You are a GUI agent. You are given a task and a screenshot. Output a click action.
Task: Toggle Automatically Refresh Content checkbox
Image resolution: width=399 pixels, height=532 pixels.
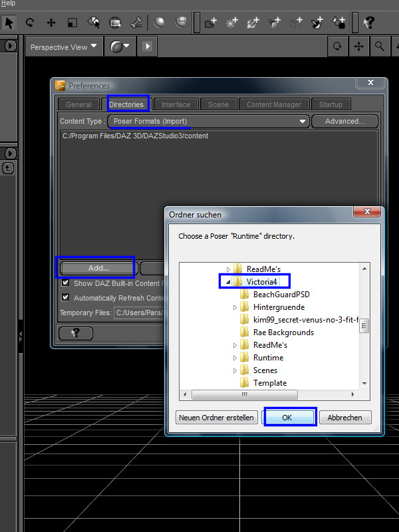[65, 297]
